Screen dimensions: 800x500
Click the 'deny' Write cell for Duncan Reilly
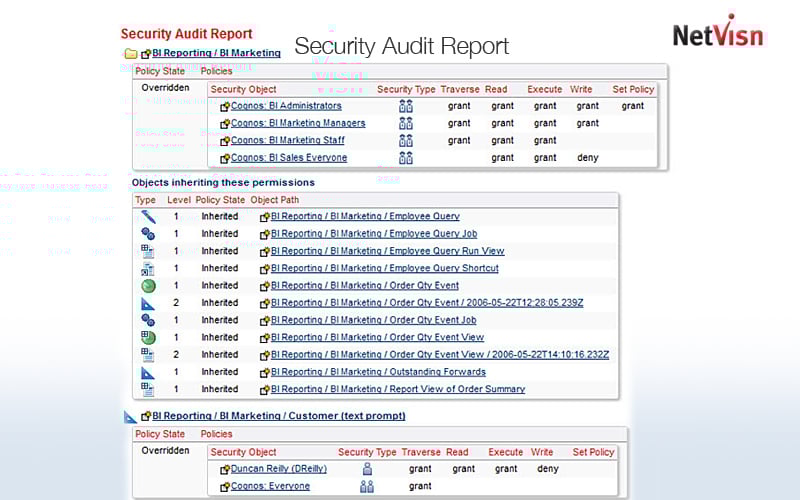[x=548, y=468]
